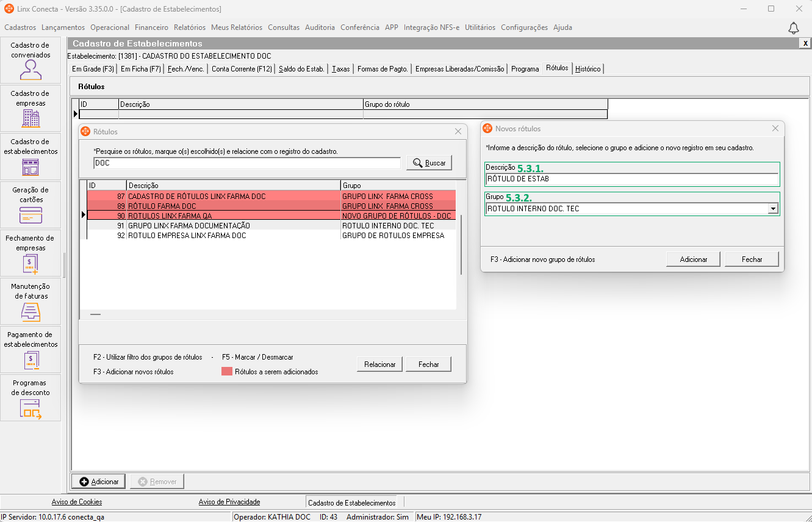Select the Rótulos tab

(x=557, y=68)
